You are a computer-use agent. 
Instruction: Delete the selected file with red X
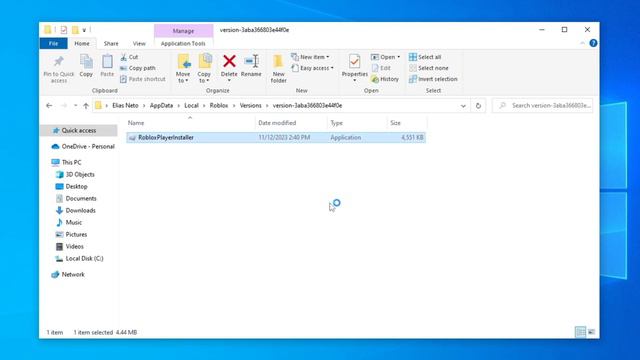pyautogui.click(x=229, y=68)
